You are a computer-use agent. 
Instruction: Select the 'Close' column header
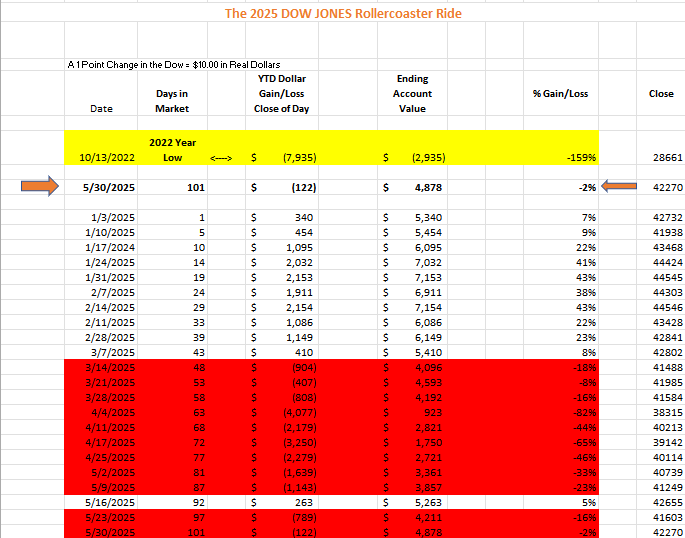[x=661, y=94]
